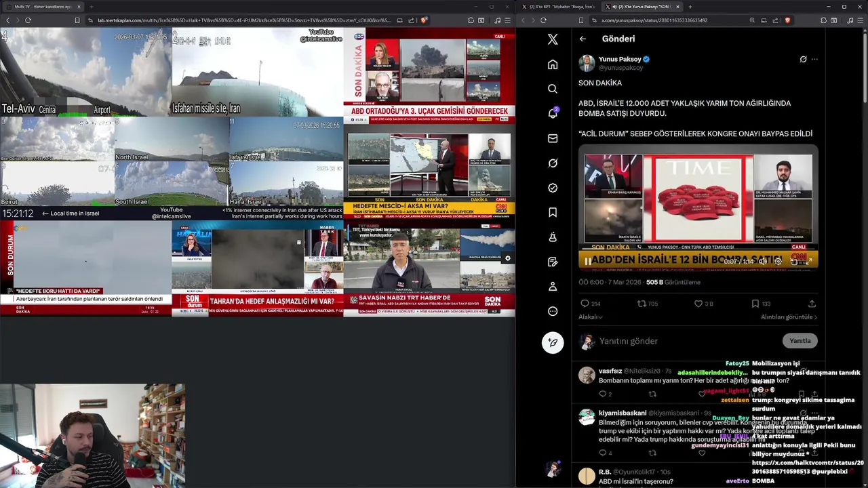Image resolution: width=868 pixels, height=488 pixels.
Task: Open X Home feed icon
Action: point(553,64)
